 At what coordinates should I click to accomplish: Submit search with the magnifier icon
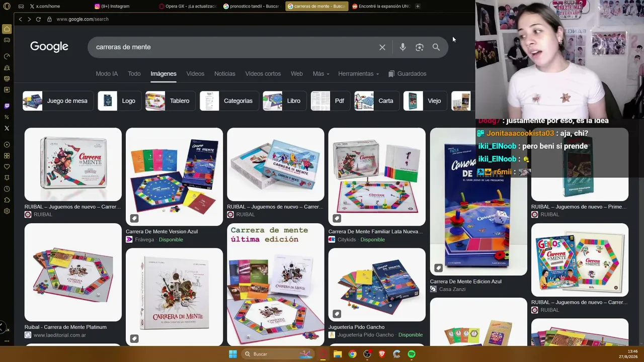coord(436,47)
